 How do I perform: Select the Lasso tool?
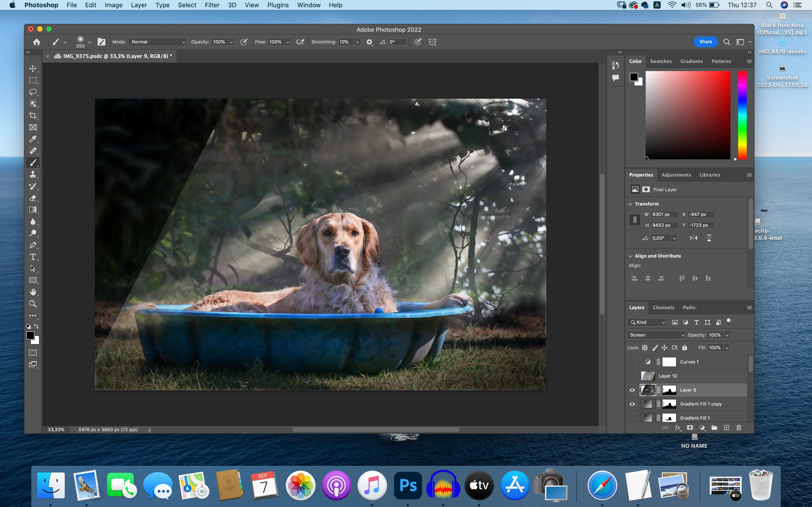click(33, 92)
